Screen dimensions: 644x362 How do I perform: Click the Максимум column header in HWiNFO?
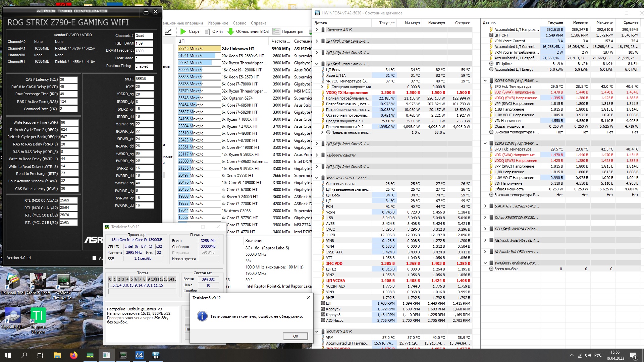pyautogui.click(x=436, y=23)
